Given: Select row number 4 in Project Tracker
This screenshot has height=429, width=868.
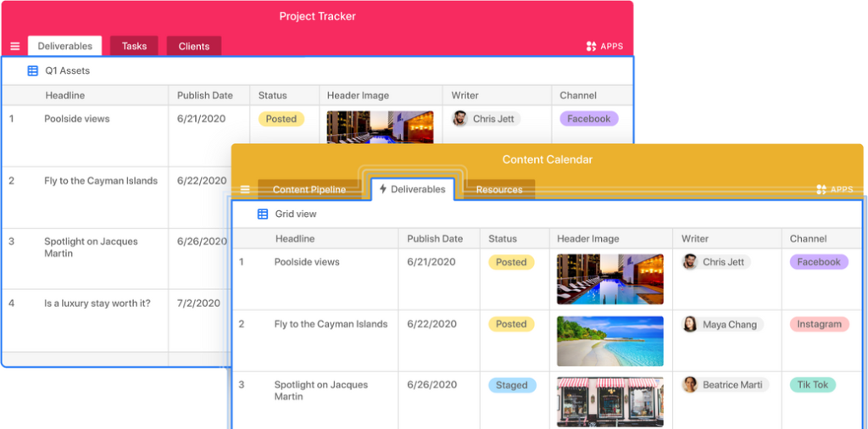Looking at the screenshot, I should 12,303.
